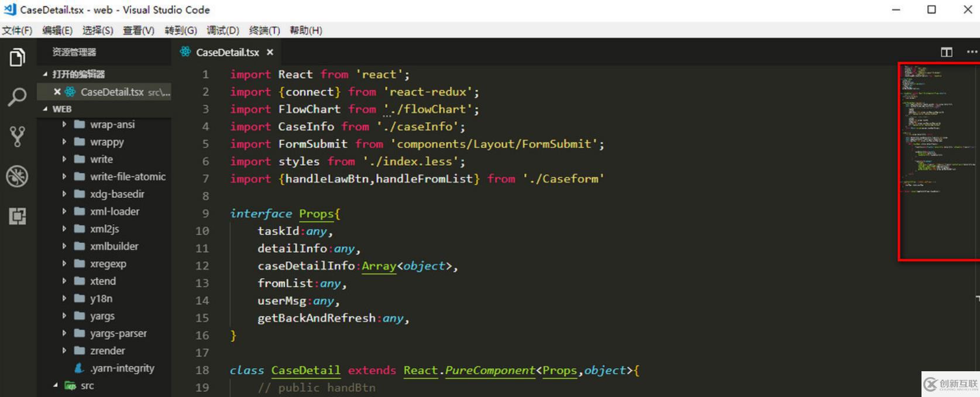Click the React icon on CaseDetail.tsx tab
Viewport: 980px width, 397px height.
pos(185,52)
